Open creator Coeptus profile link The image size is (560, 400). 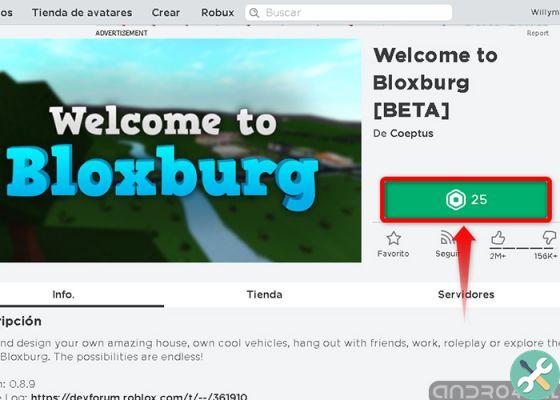412,134
